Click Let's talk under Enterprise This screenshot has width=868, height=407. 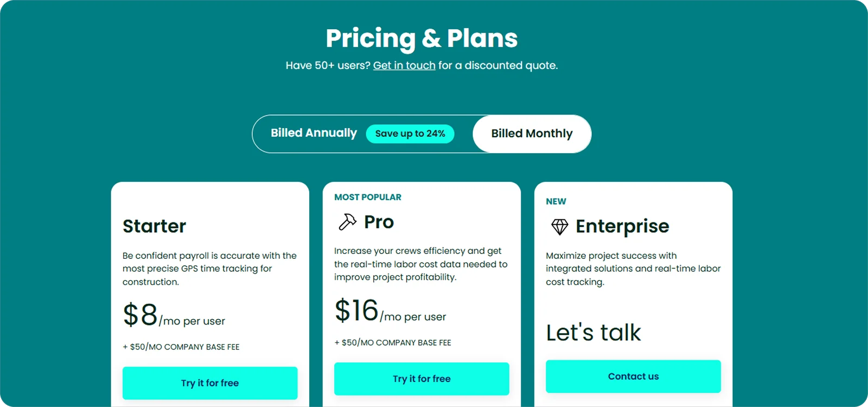click(593, 333)
